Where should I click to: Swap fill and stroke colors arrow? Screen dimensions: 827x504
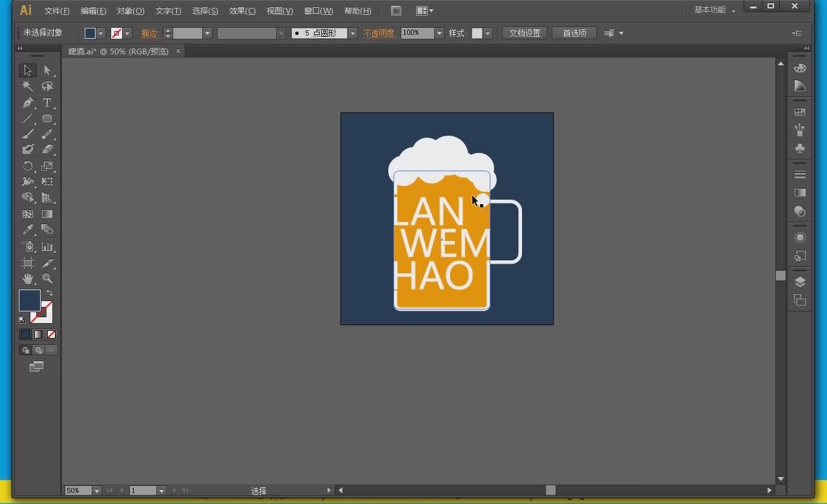coord(50,293)
